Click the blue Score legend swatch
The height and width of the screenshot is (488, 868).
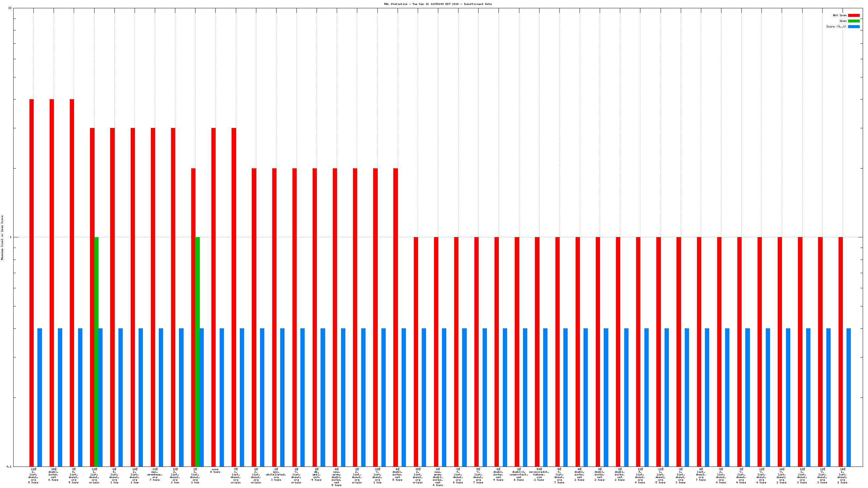pyautogui.click(x=853, y=26)
